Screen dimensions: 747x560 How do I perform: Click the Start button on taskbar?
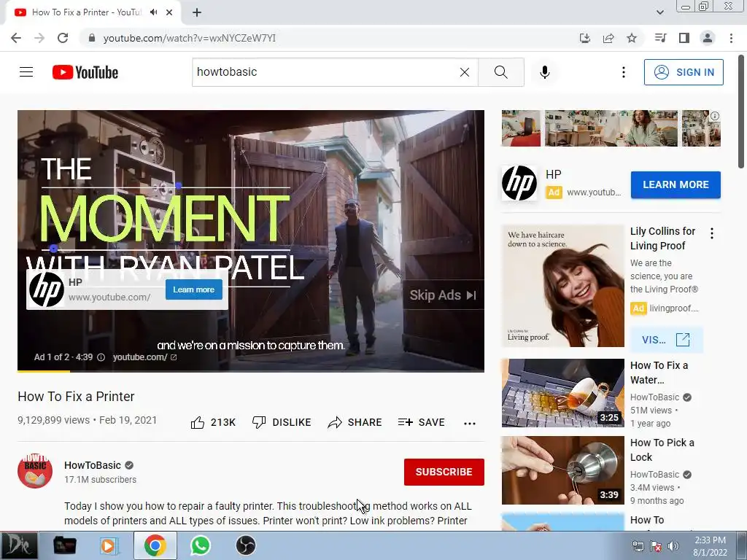[x=19, y=545]
